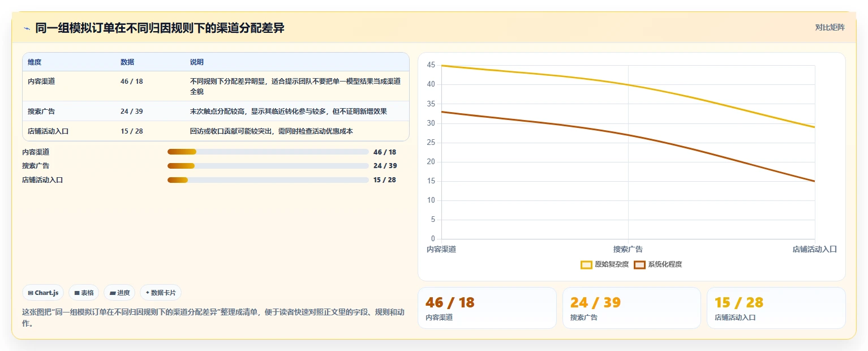Click the title 同一组模拟订单在不同归因规则下的渠道分配差异
868x351 pixels.
pos(160,28)
